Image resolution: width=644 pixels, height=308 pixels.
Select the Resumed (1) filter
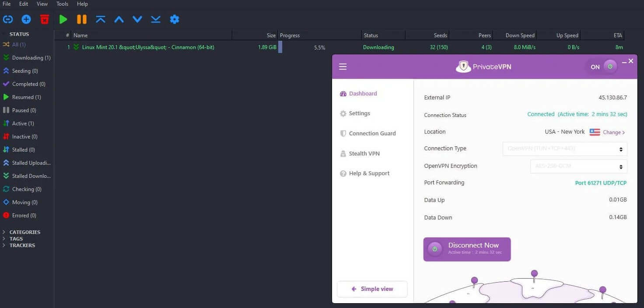tap(22, 97)
